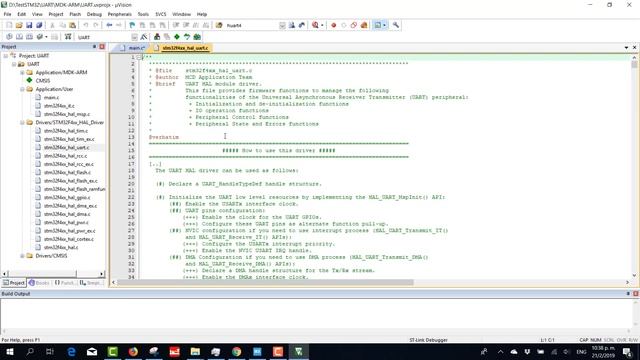Paste with the clipboard toolbar icon
Screen dimensions: 640x360
tap(72, 25)
